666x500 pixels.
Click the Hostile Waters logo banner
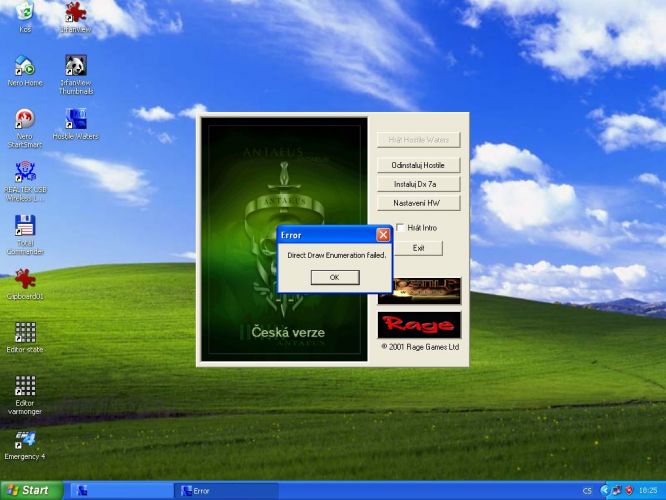click(x=426, y=291)
